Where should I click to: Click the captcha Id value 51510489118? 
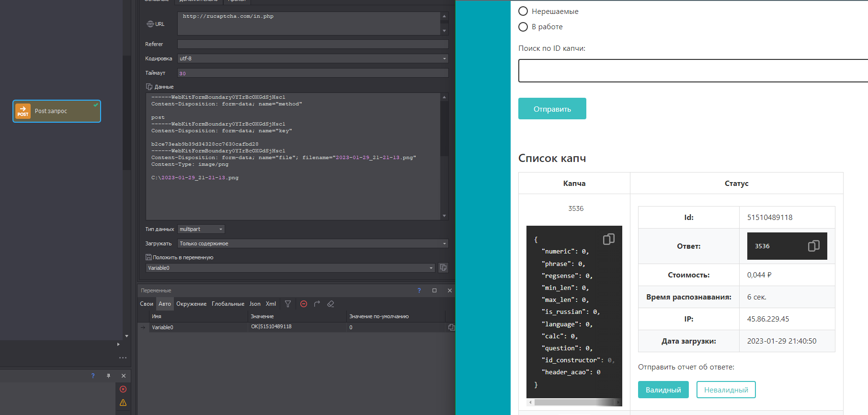click(770, 218)
